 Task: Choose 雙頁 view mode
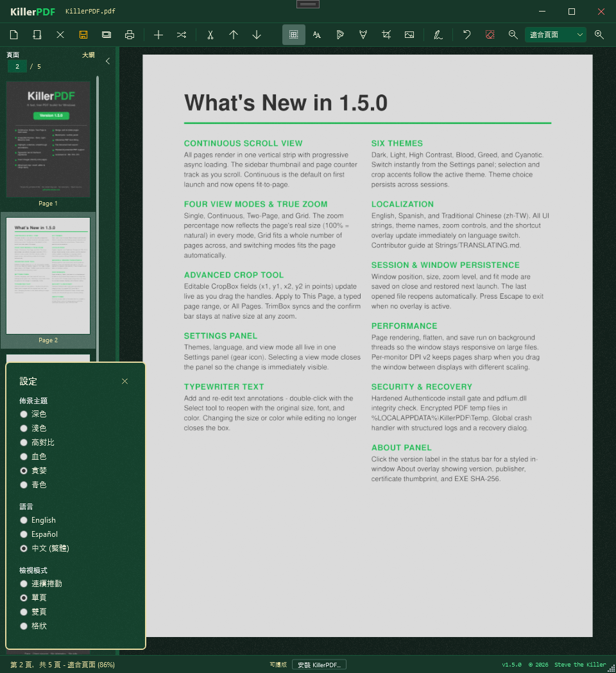33,612
